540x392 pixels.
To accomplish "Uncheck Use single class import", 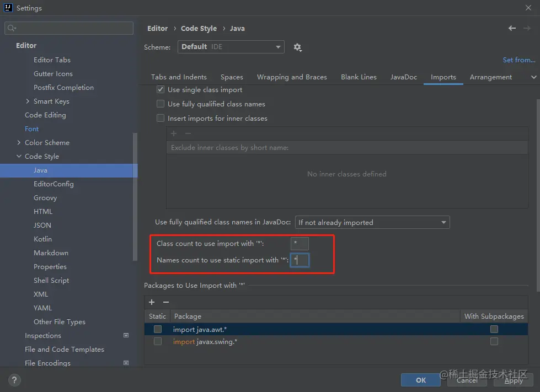I will click(161, 89).
